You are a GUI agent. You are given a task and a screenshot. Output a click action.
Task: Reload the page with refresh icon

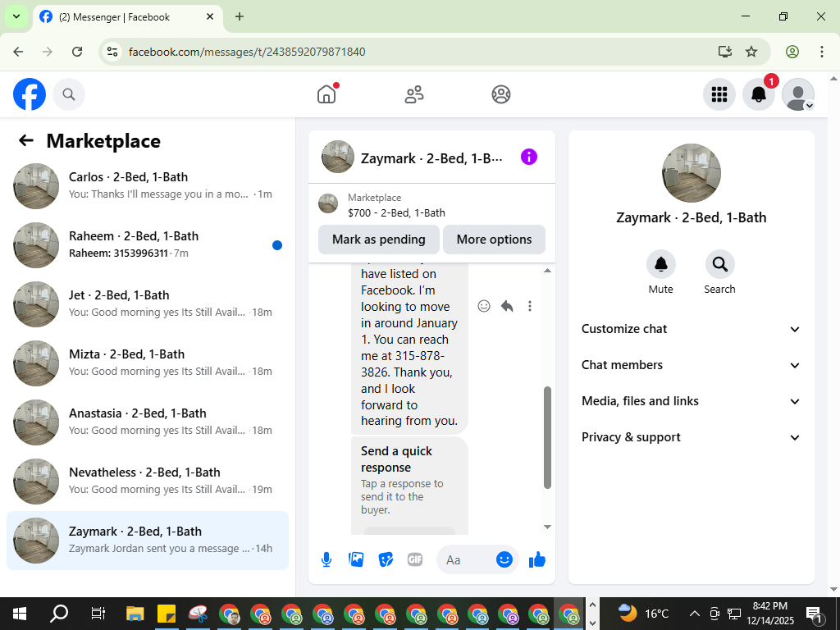[77, 52]
